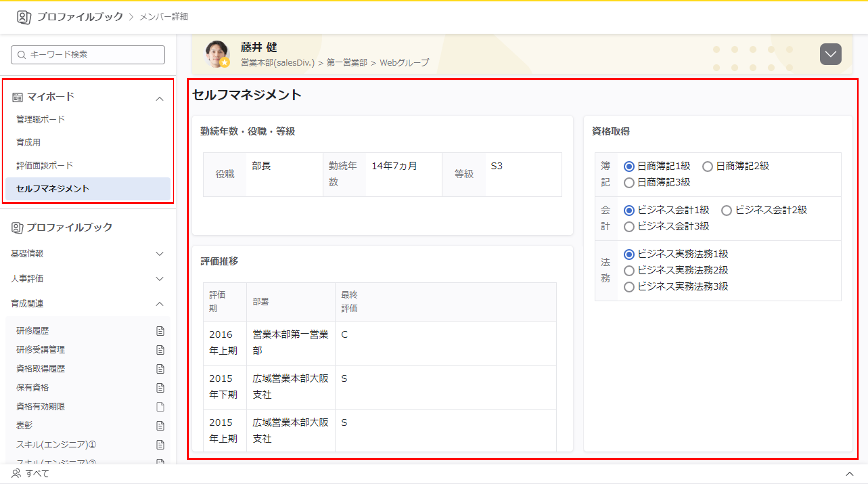
Task: Select ビジネス実務法務2級 under 法務
Action: pyautogui.click(x=629, y=270)
